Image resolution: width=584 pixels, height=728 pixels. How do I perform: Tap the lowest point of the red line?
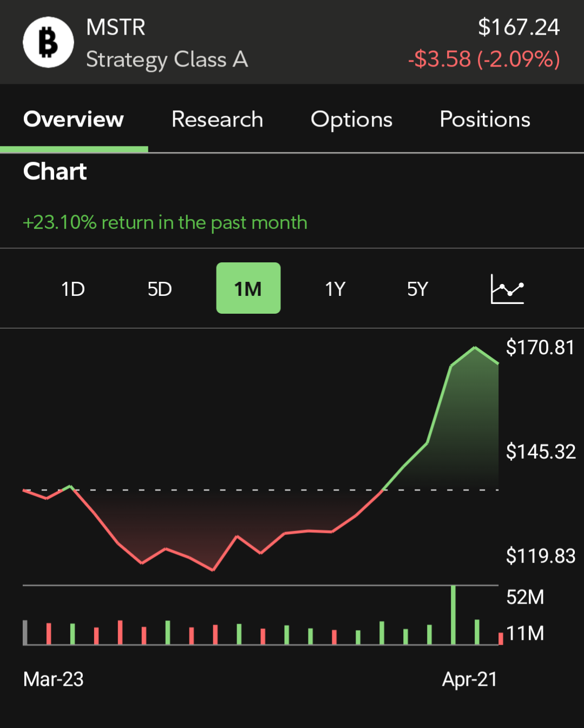pyautogui.click(x=213, y=570)
